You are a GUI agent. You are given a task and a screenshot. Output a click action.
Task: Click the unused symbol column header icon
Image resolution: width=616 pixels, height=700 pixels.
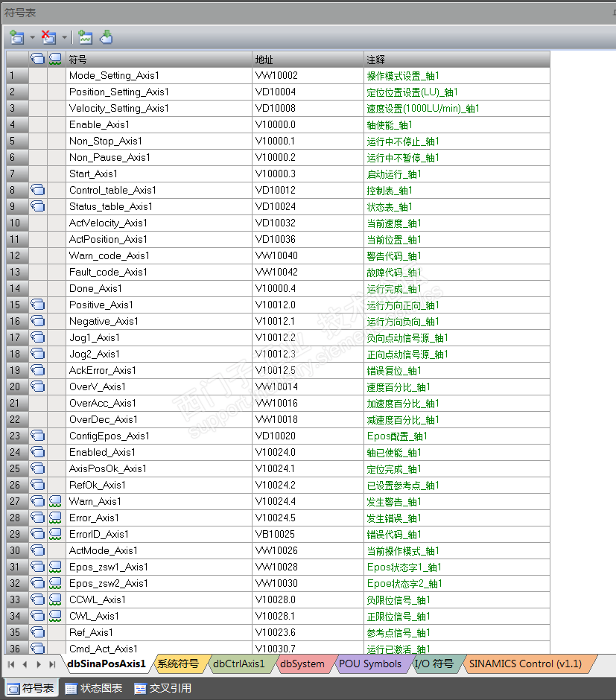[55, 59]
